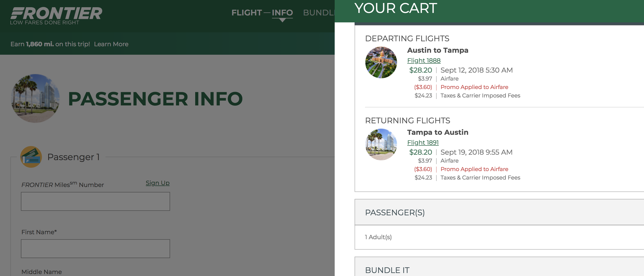The height and width of the screenshot is (276, 644).
Task: Click the arrow below the INFO tab
Action: point(282,20)
